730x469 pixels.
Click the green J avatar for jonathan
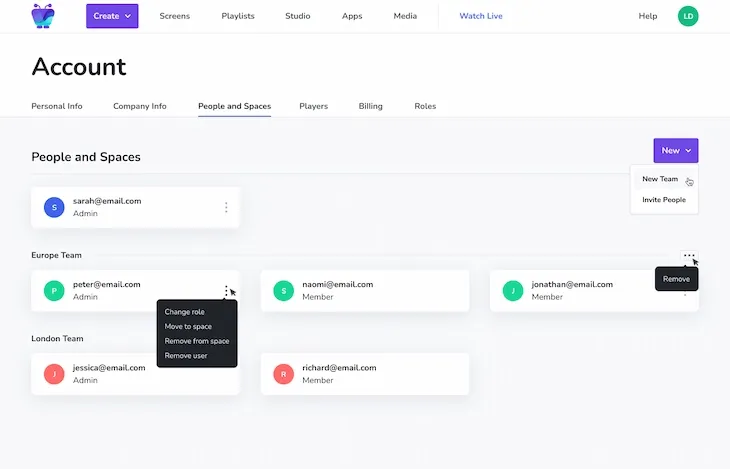(513, 291)
